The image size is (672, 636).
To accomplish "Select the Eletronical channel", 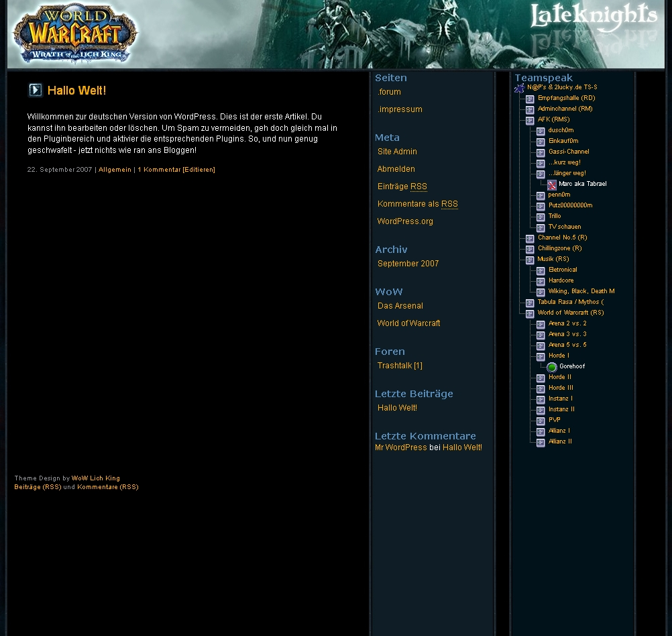I will pyautogui.click(x=563, y=269).
